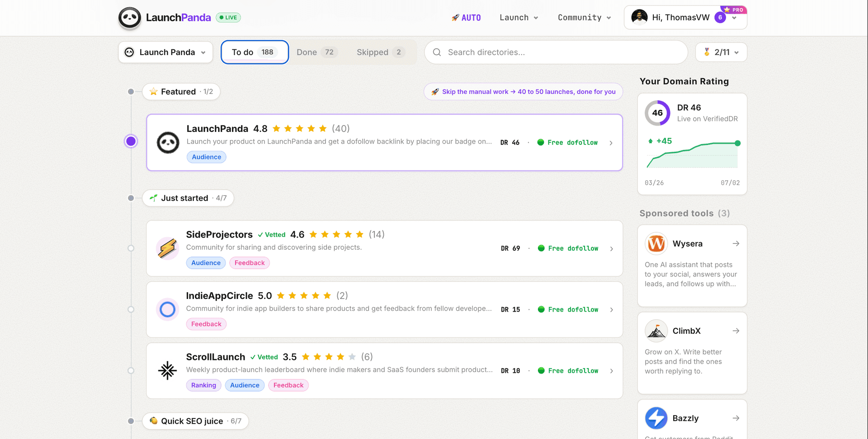Screen dimensions: 868x439
Task: Switch to the Done tab
Action: (317, 52)
